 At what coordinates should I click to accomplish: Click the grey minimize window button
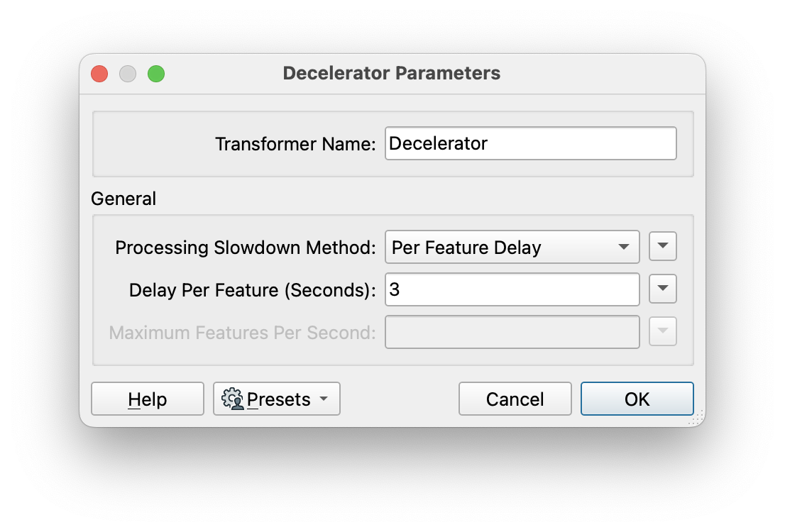tap(128, 74)
